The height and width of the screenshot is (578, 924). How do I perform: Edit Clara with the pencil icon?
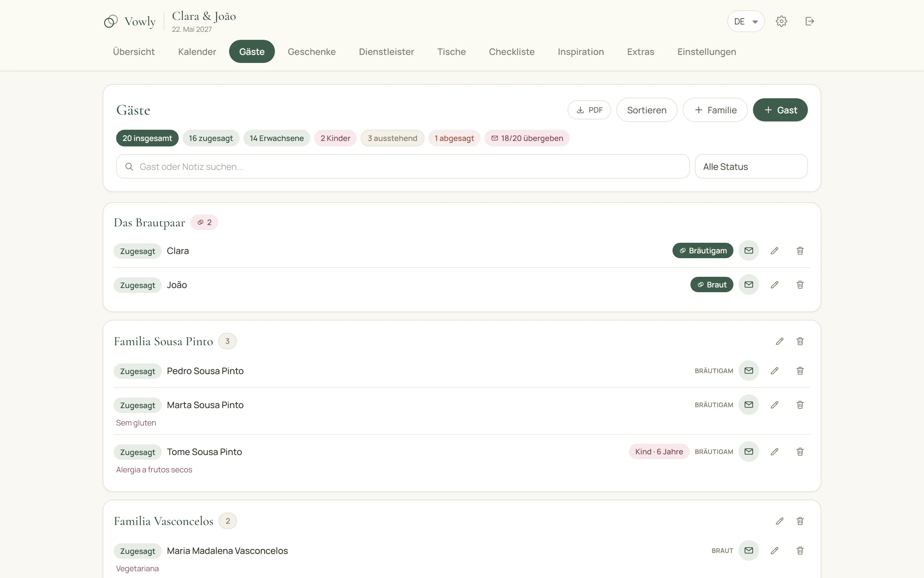click(774, 251)
